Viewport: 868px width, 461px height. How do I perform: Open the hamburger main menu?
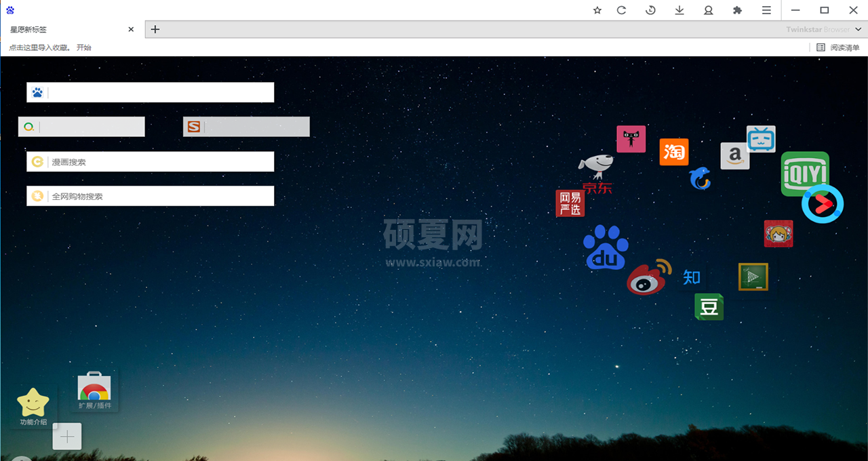pos(766,10)
